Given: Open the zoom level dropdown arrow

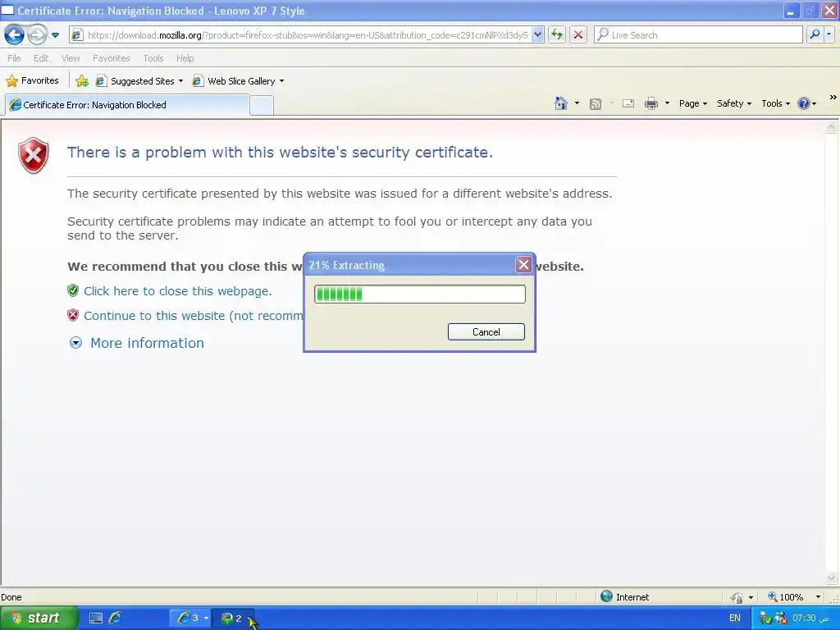Looking at the screenshot, I should [818, 597].
